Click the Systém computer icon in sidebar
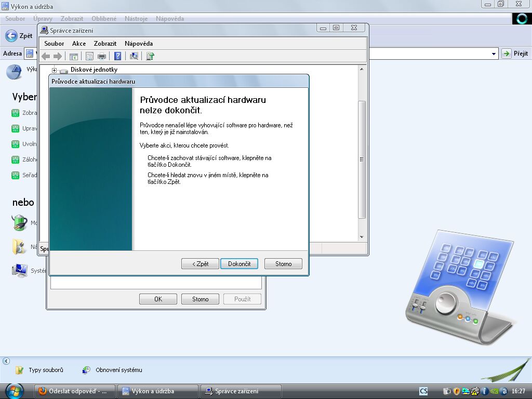The image size is (532, 399). tap(20, 270)
